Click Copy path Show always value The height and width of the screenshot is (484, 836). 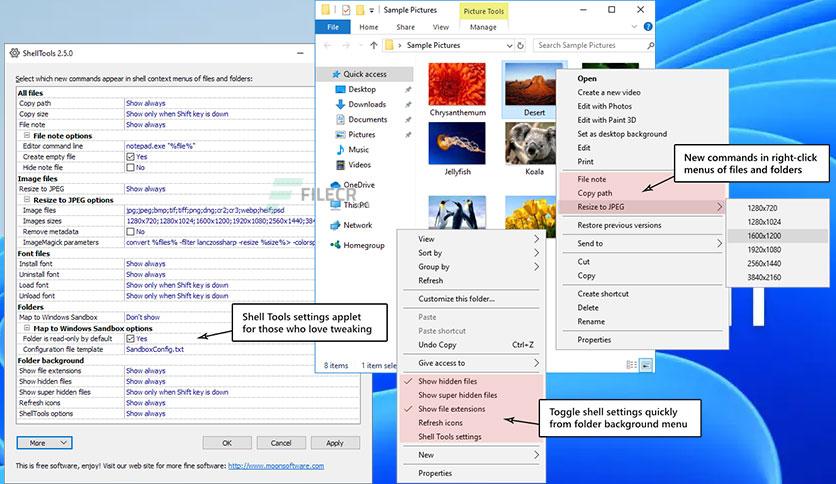[x=146, y=103]
